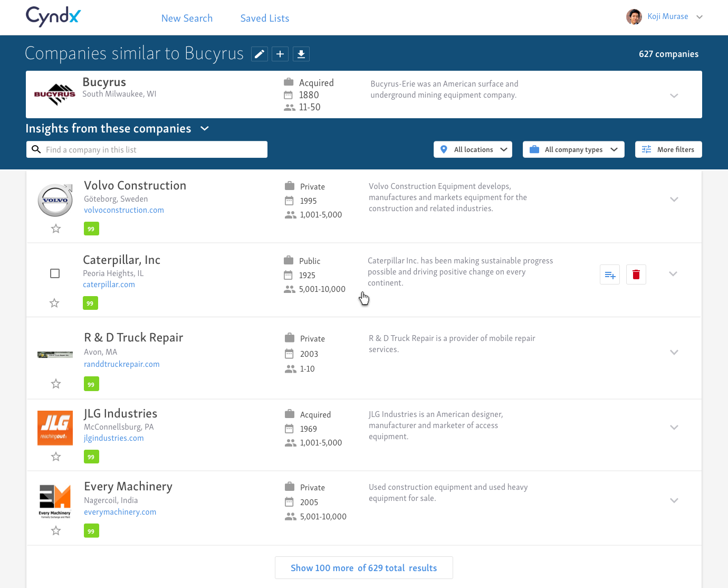The image size is (728, 588).
Task: Go to New Search tab
Action: coord(187,18)
